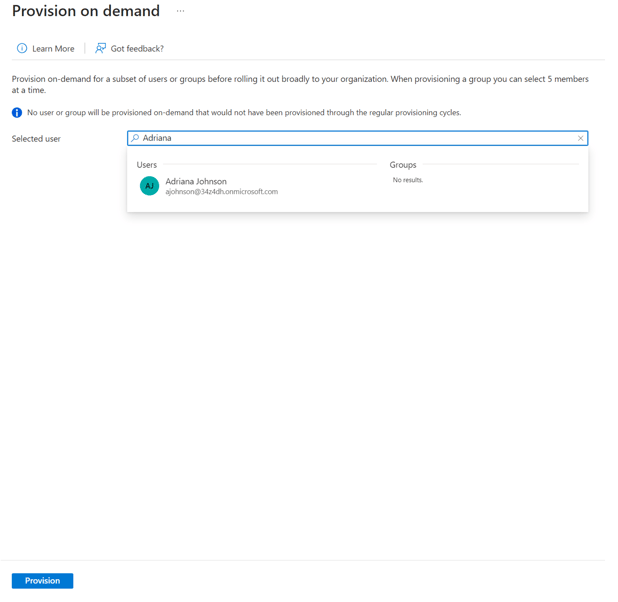Click the Provision on-demand description paragraph
This screenshot has width=618, height=602.
300,84
